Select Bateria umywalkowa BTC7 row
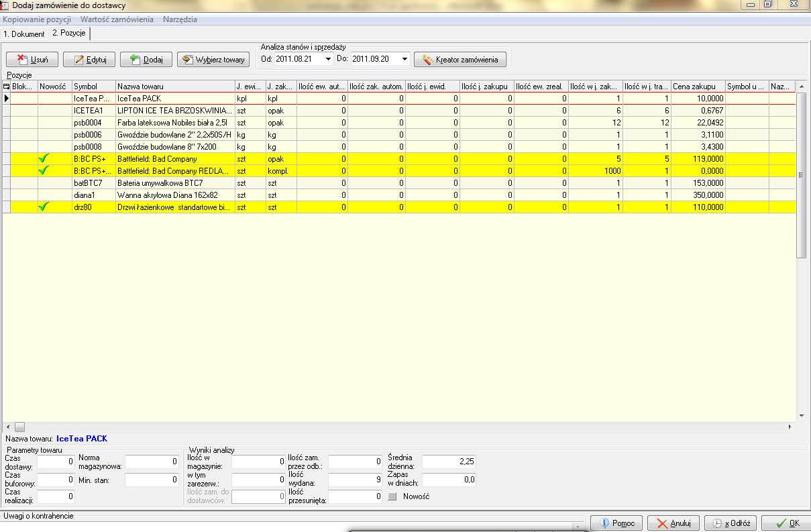Image resolution: width=811 pixels, height=532 pixels. 398,182
